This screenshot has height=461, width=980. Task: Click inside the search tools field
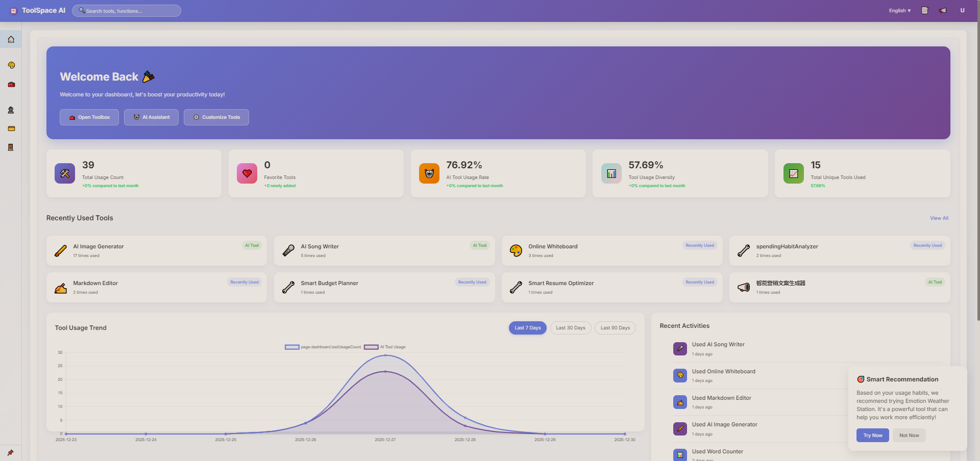click(126, 10)
